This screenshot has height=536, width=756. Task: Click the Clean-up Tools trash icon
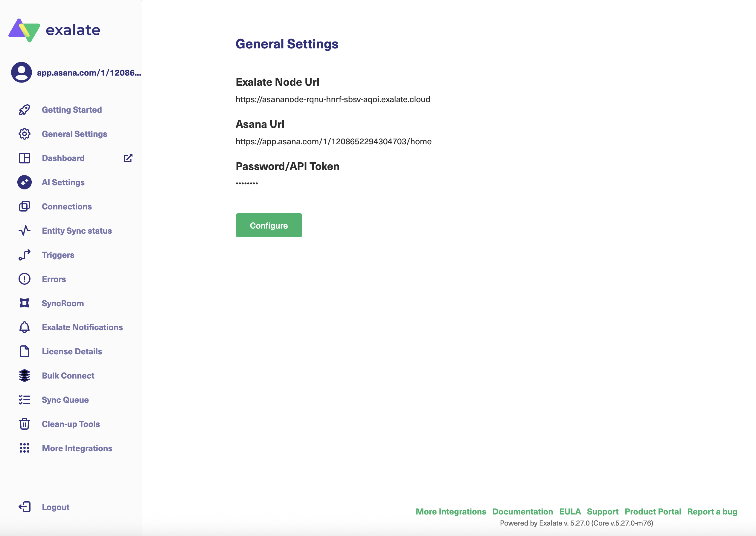(x=25, y=424)
